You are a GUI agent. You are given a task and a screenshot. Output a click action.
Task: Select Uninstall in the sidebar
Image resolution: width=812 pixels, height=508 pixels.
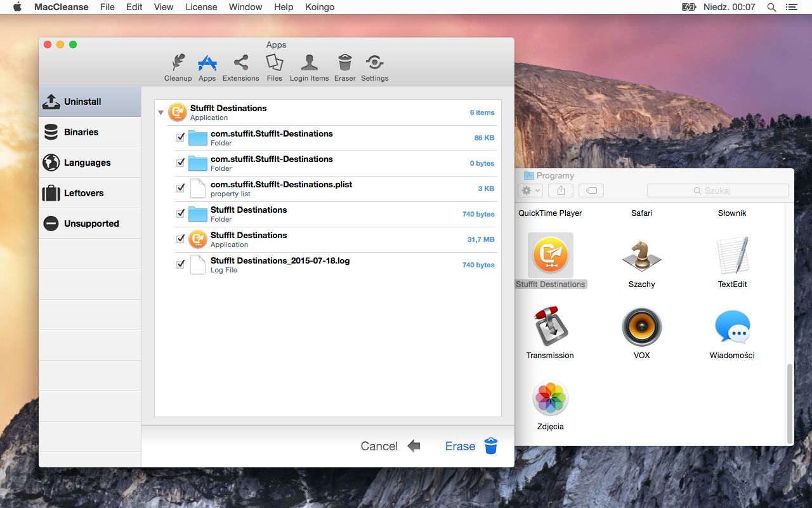point(89,102)
